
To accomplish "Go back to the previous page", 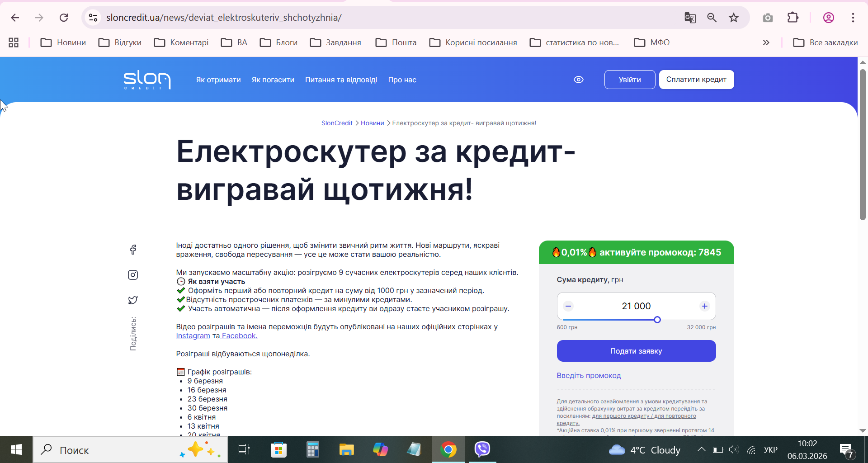I will tap(15, 18).
